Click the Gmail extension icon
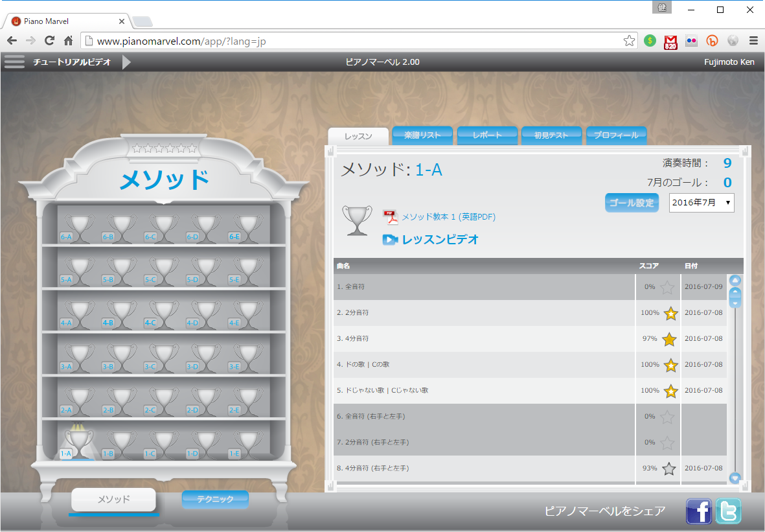The height and width of the screenshot is (532, 765). point(670,42)
